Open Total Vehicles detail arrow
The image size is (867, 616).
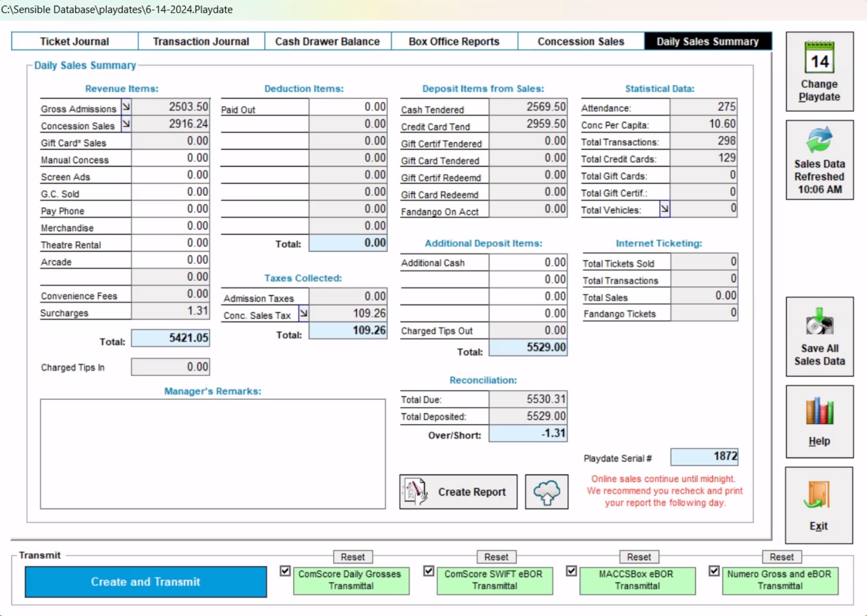pyautogui.click(x=664, y=209)
